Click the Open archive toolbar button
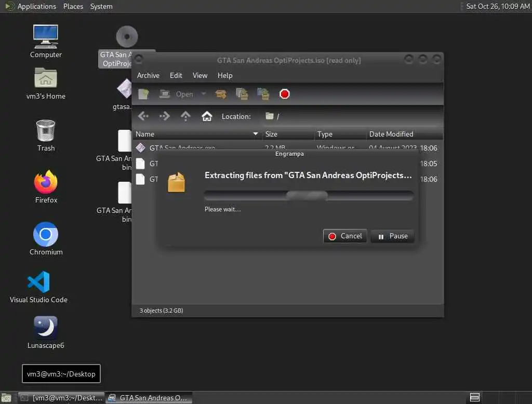The width and height of the screenshot is (532, 404). tap(177, 94)
